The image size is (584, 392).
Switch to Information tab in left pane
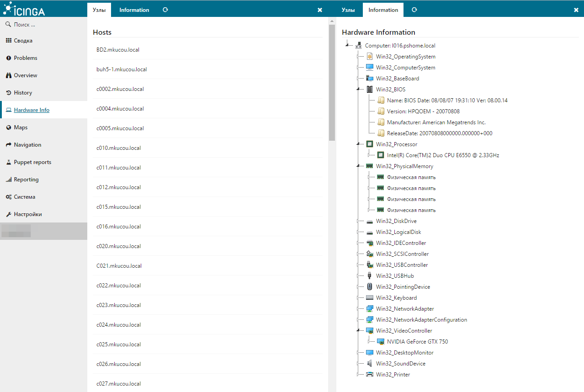[x=134, y=10]
